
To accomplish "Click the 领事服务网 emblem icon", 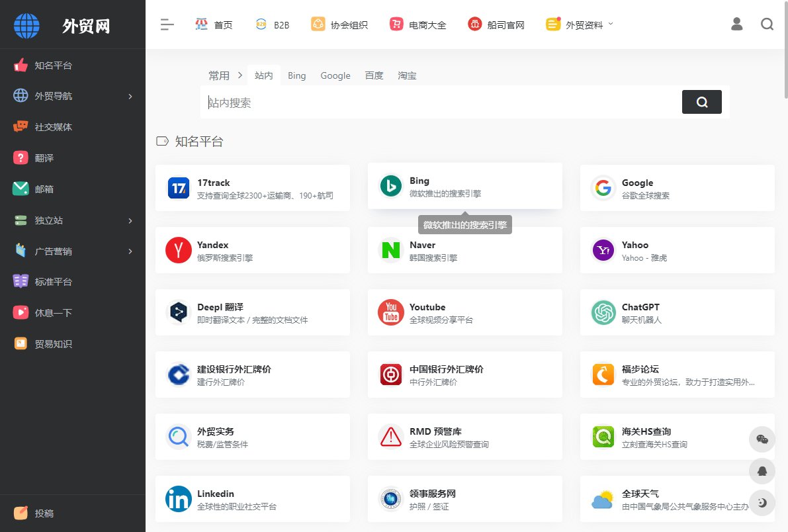I will (x=391, y=499).
